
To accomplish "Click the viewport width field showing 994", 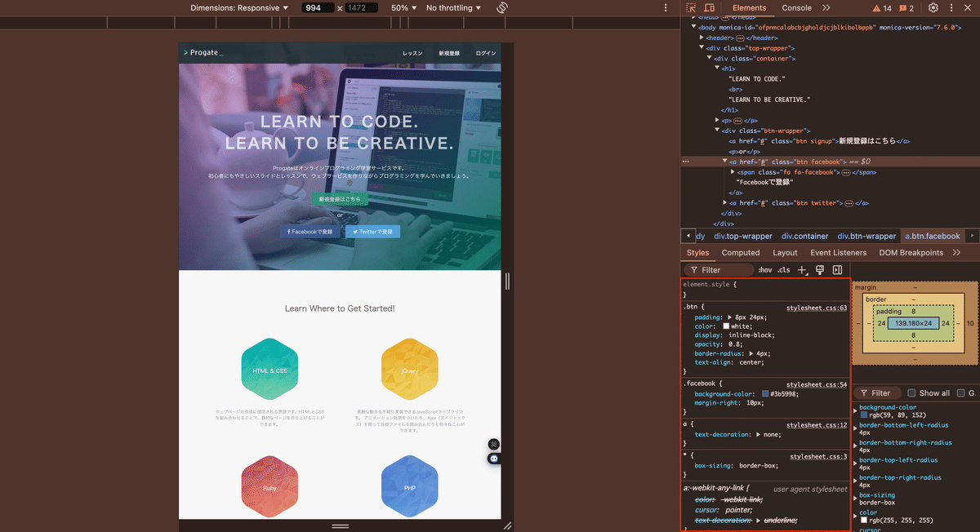I will (x=317, y=8).
